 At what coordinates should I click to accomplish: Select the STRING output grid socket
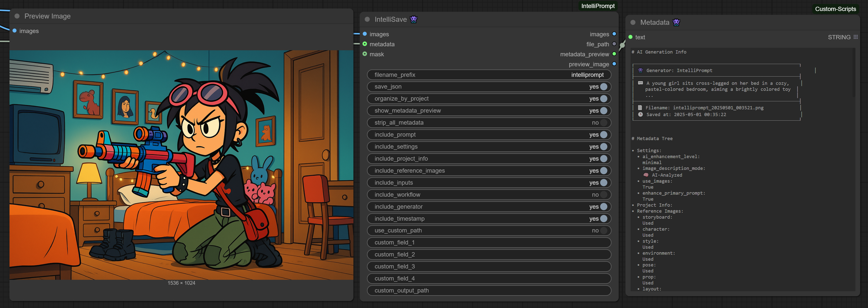tap(856, 37)
